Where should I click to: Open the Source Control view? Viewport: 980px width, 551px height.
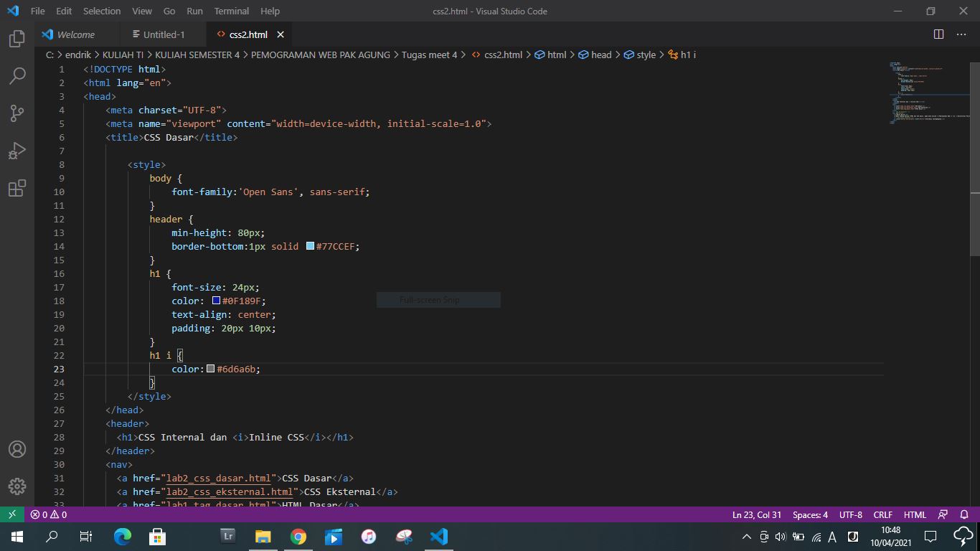tap(16, 113)
